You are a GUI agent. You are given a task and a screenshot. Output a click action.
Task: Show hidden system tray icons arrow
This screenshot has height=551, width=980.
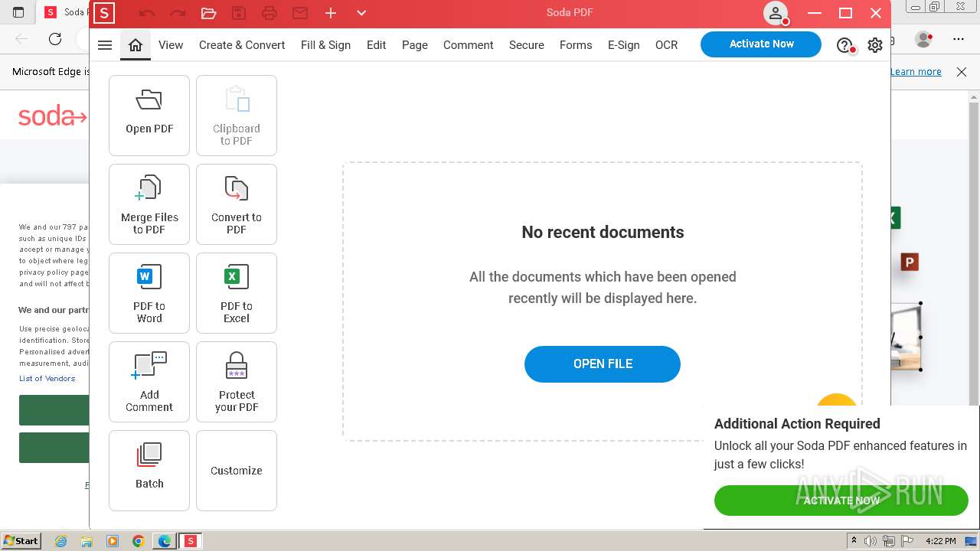[x=854, y=541]
